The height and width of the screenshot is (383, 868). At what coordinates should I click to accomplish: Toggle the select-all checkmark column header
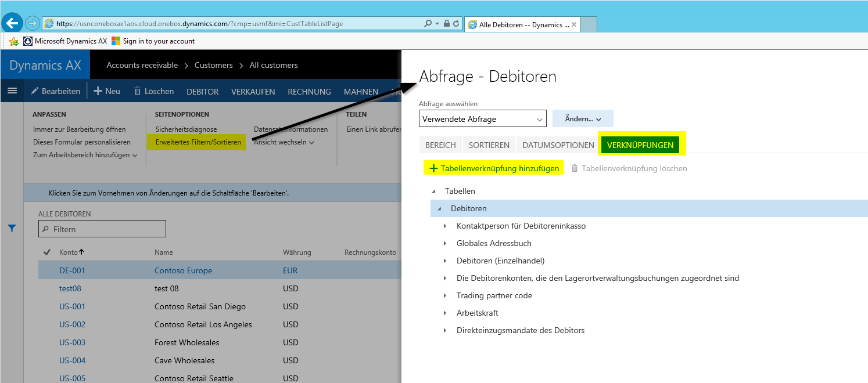click(47, 252)
